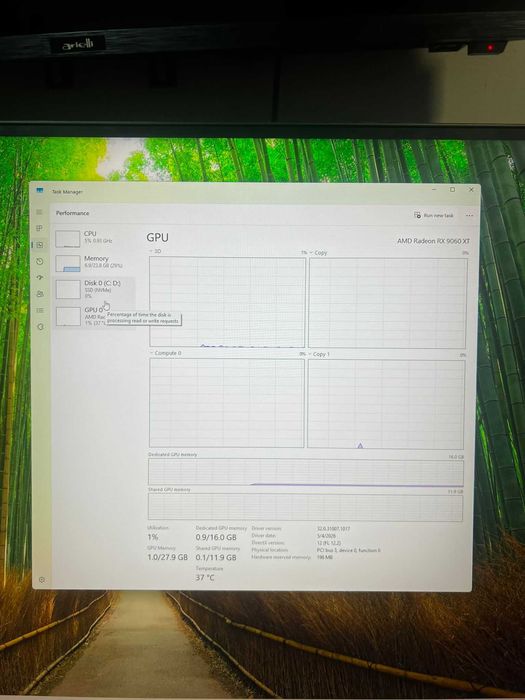Click the 0.1/11.9 GB shared memory value
The height and width of the screenshot is (700, 525).
click(x=216, y=558)
